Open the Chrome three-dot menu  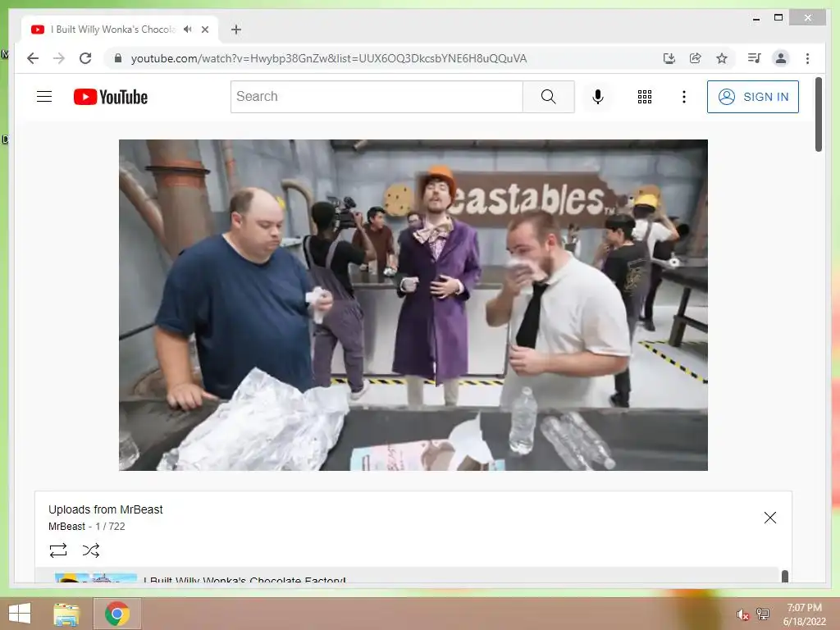click(x=807, y=58)
